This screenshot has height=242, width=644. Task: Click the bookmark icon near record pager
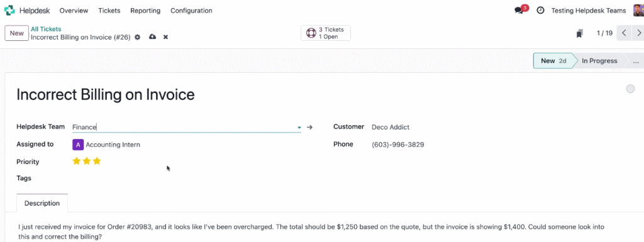click(579, 33)
